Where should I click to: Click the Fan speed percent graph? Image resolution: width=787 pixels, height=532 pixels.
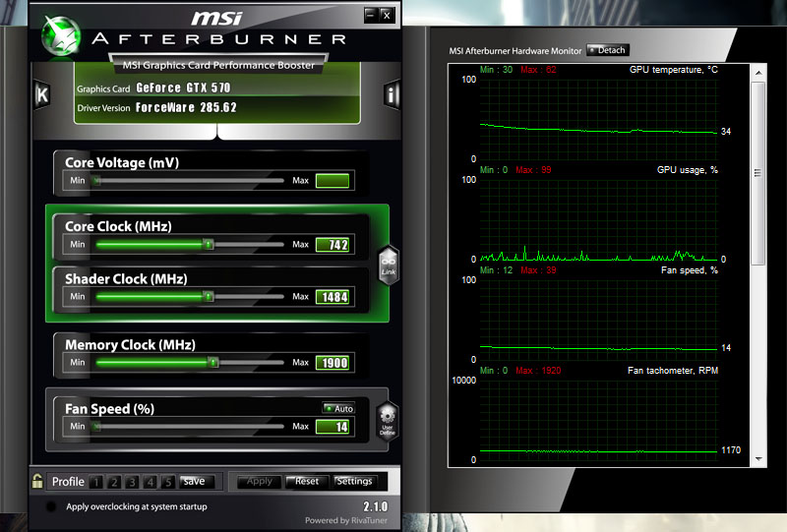[599, 320]
